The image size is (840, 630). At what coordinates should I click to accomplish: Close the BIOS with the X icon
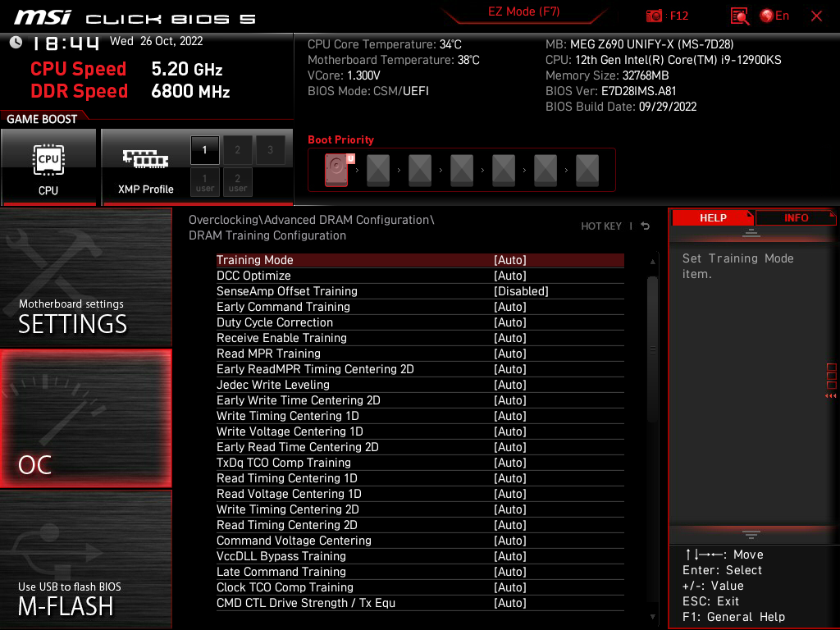coord(816,16)
